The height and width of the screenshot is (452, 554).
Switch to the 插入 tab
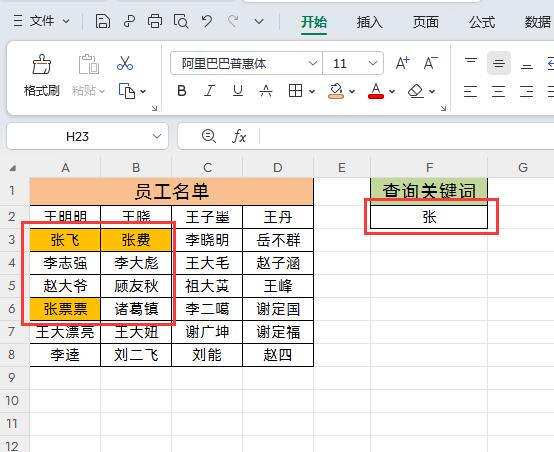(370, 22)
